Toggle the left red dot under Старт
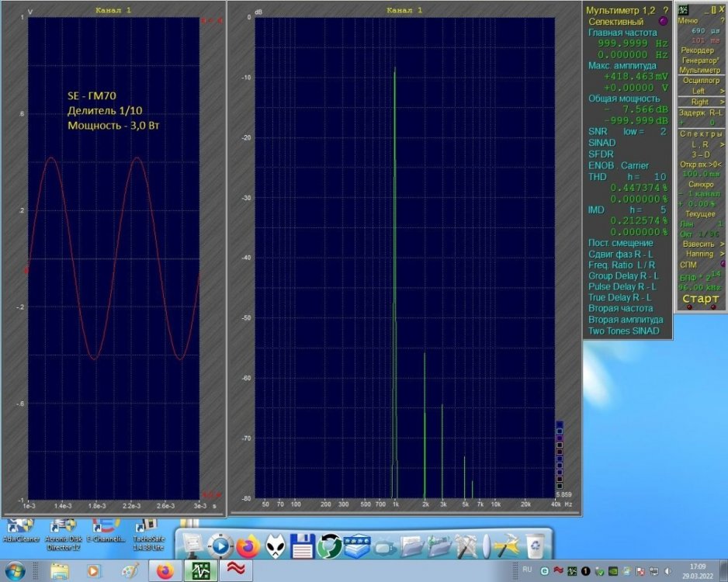Image resolution: width=728 pixels, height=582 pixels. coord(689,307)
